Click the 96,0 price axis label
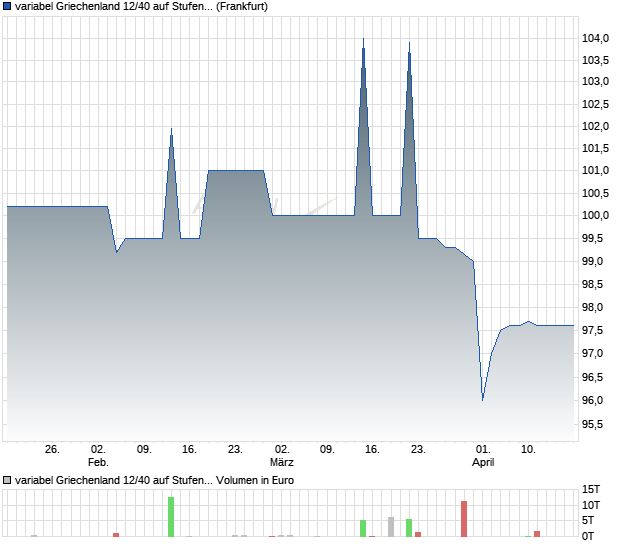The height and width of the screenshot is (546, 620). 592,401
